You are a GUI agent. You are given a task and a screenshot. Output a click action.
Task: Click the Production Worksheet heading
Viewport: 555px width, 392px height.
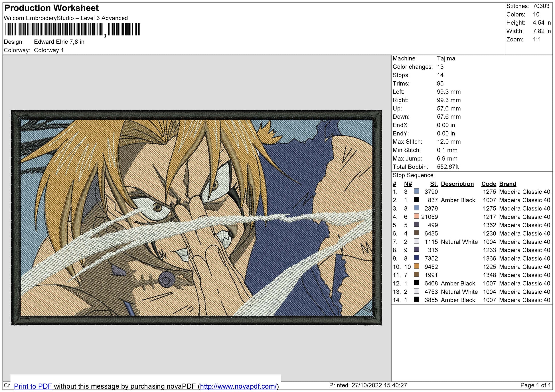point(51,8)
